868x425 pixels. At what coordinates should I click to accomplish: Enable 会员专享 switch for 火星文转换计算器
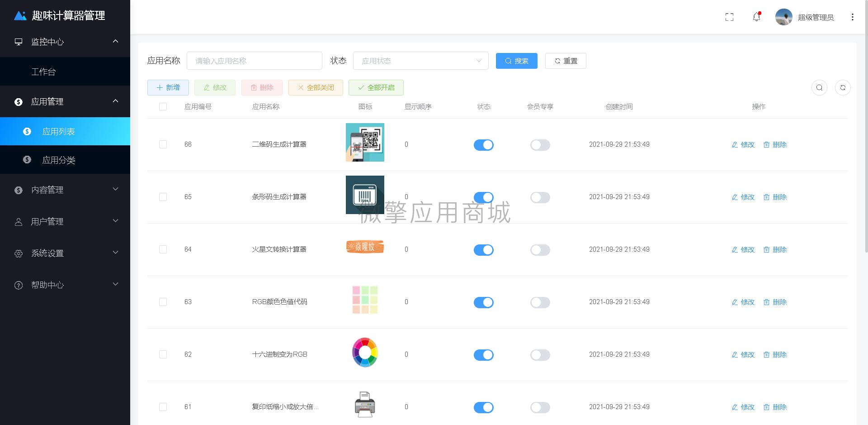click(540, 250)
